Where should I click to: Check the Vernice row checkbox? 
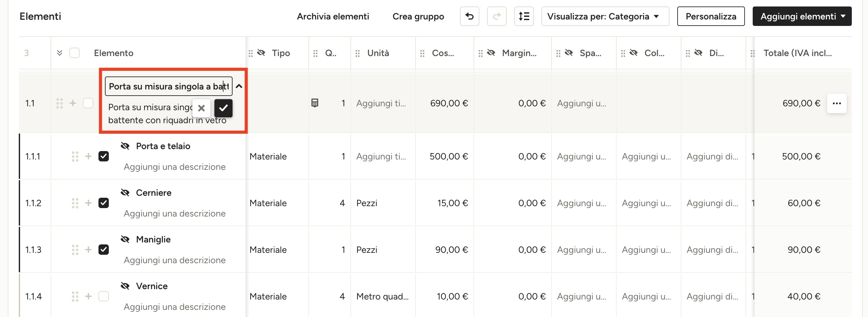[x=103, y=296]
